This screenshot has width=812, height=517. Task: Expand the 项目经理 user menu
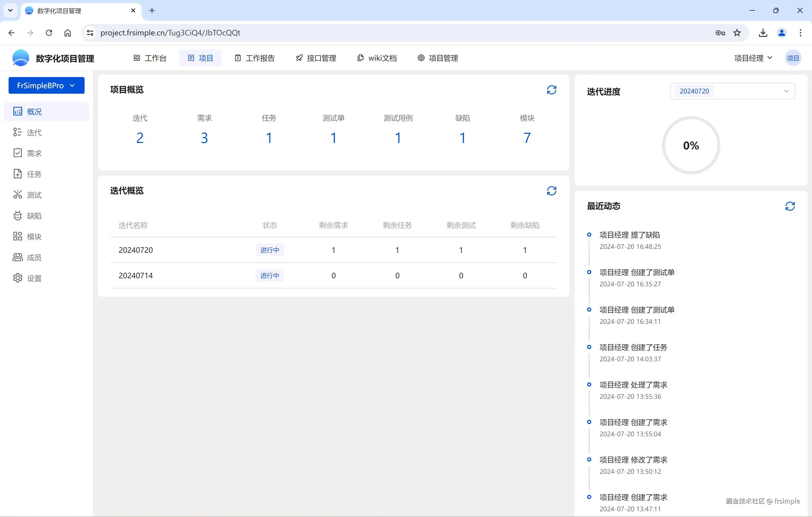tap(753, 58)
